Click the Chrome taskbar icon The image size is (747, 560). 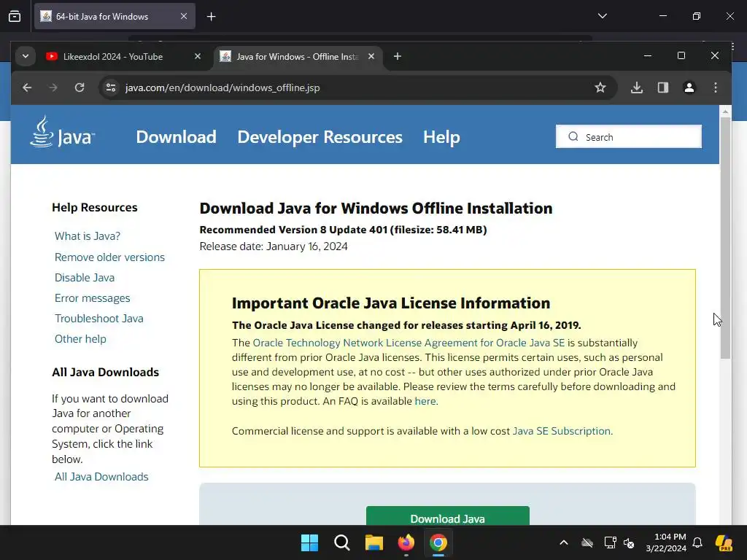(438, 542)
